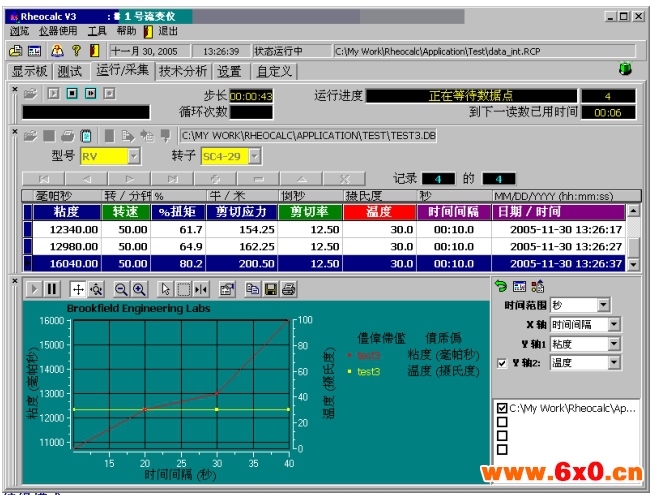Open the X轴 时间间隔 dropdown
Screen dimensions: 655x495
click(x=614, y=324)
